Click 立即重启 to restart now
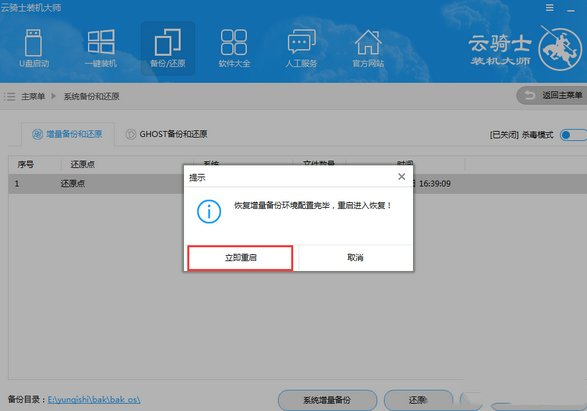The height and width of the screenshot is (411, 587). tap(240, 258)
